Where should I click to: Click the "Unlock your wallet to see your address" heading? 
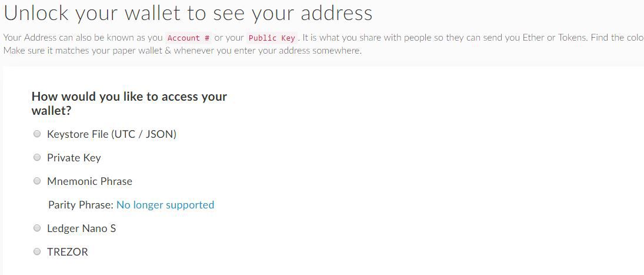pos(188,13)
